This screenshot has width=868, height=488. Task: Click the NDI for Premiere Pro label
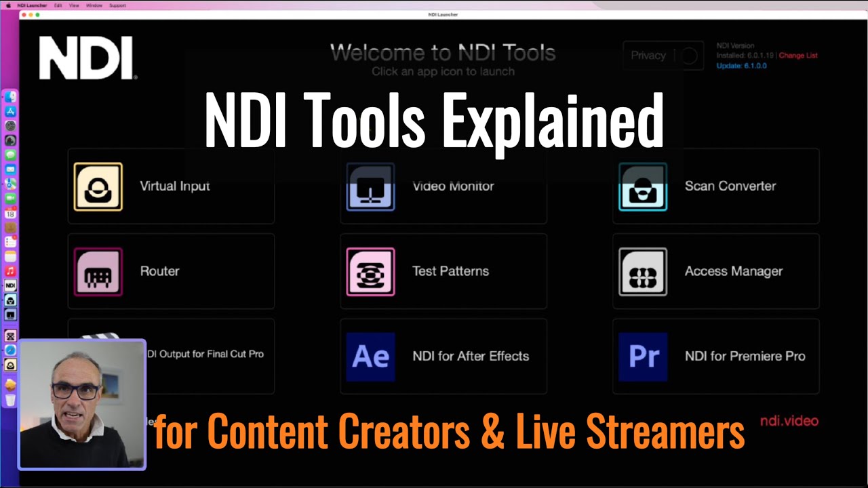point(745,356)
